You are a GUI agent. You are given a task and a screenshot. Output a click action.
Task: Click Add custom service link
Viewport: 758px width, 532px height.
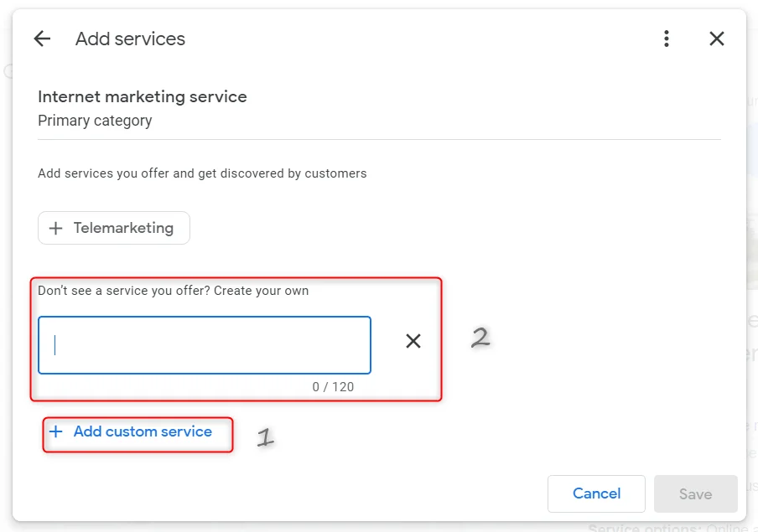pos(131,431)
